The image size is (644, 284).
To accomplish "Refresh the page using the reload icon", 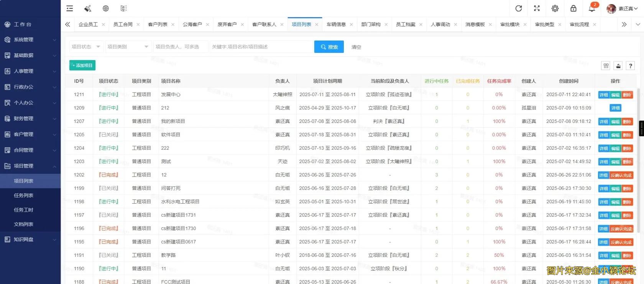I will (519, 8).
